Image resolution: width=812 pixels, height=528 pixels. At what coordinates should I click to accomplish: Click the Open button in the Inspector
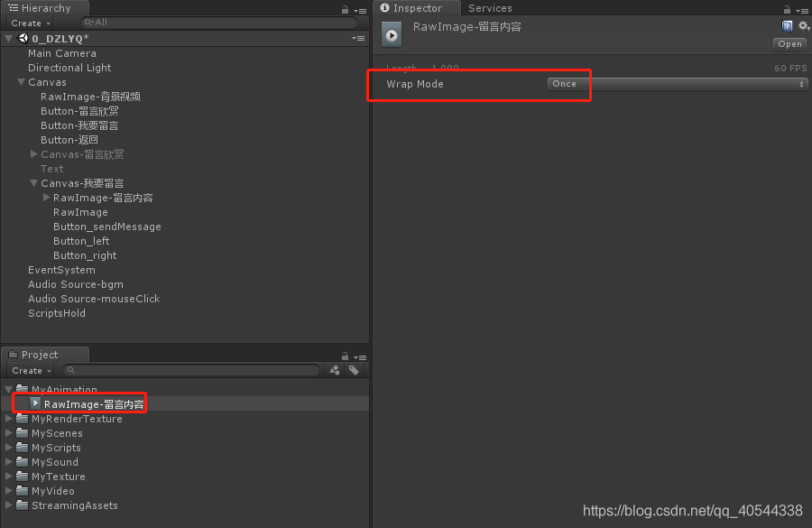tap(789, 43)
